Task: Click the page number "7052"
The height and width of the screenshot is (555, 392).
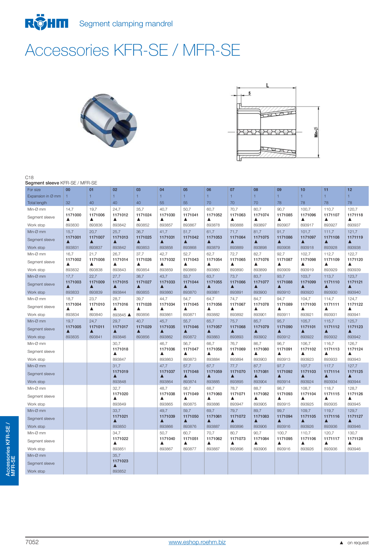Action: coord(32,542)
